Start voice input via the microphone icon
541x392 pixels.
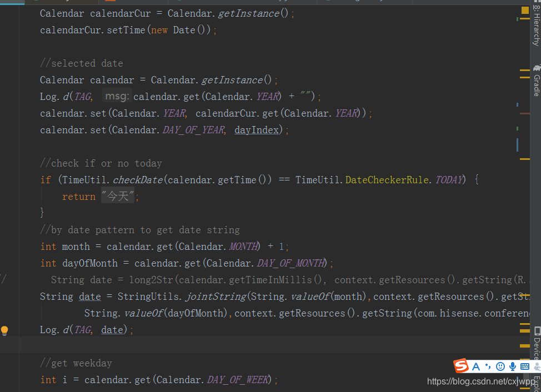(511, 366)
